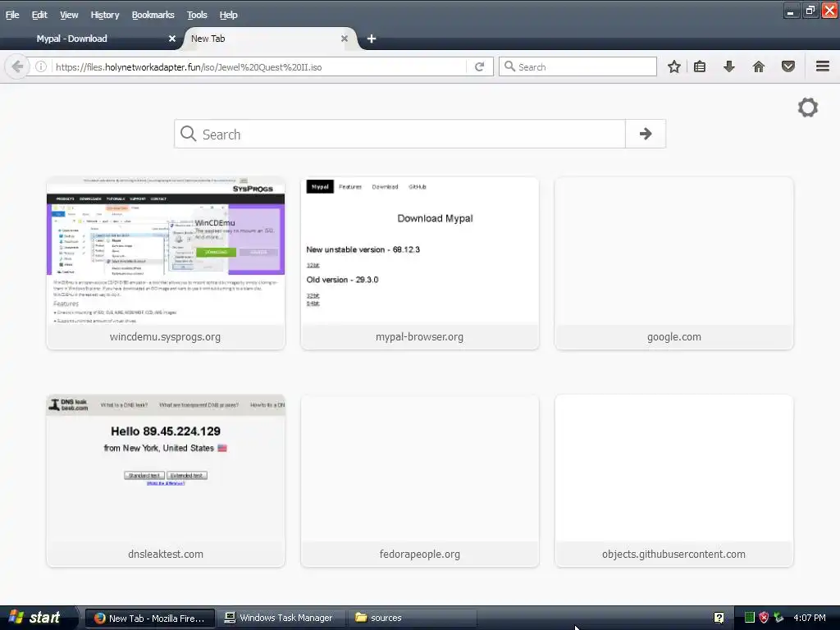Close the New Tab tab

(x=345, y=39)
